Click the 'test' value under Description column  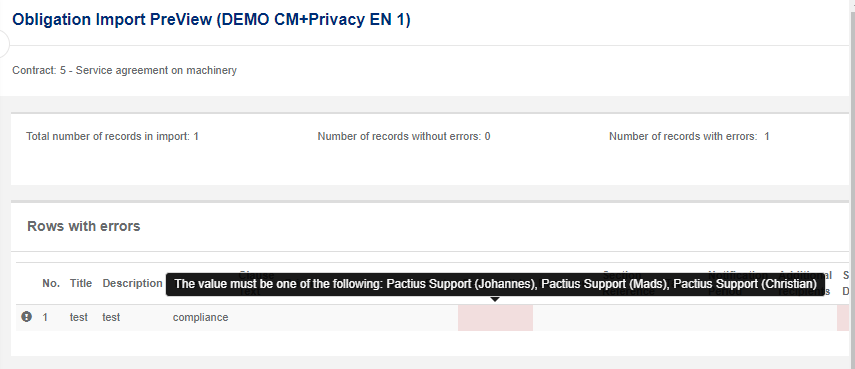tap(111, 317)
